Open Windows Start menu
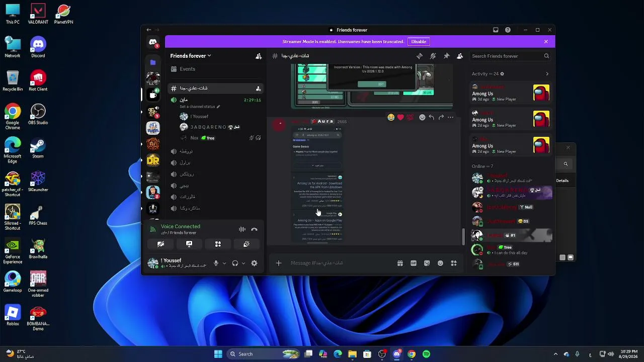 pyautogui.click(x=218, y=354)
